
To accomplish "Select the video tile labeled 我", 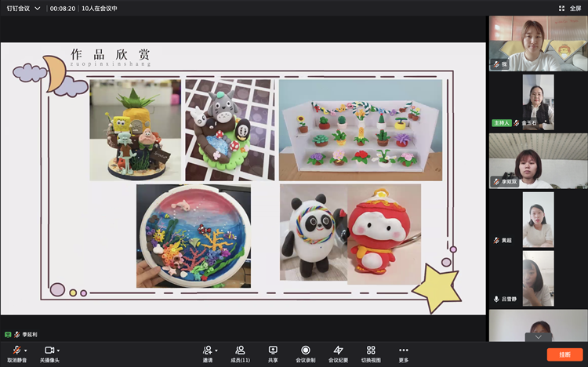I will click(x=538, y=44).
